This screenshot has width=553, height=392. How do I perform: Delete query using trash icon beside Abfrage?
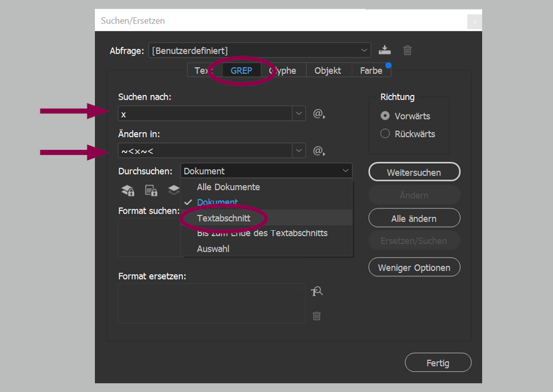(x=407, y=50)
